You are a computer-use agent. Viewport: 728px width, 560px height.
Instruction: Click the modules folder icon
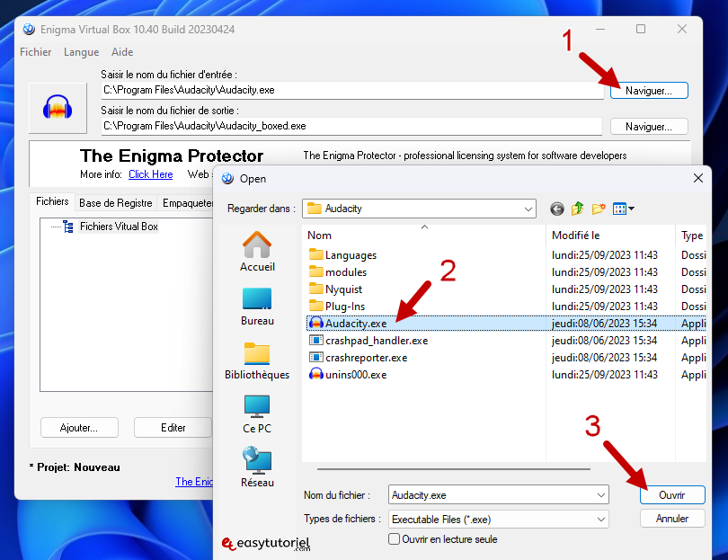316,271
